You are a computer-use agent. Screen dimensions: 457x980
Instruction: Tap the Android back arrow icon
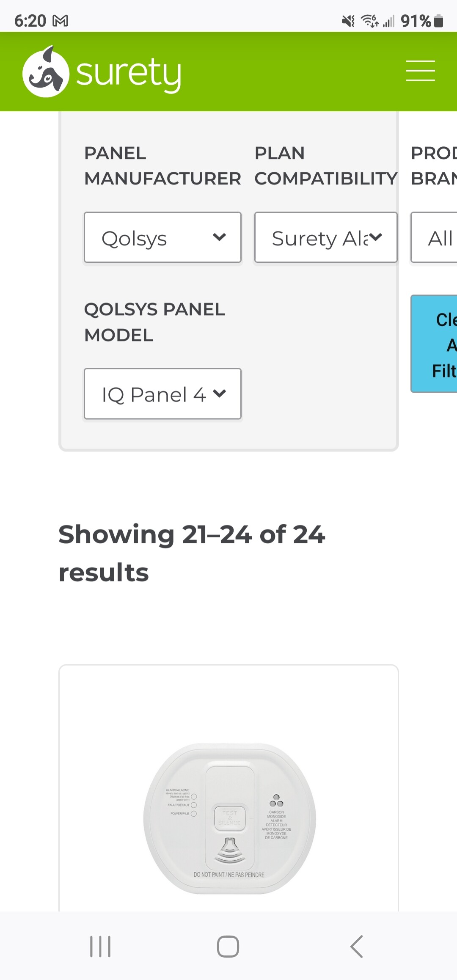356,947
